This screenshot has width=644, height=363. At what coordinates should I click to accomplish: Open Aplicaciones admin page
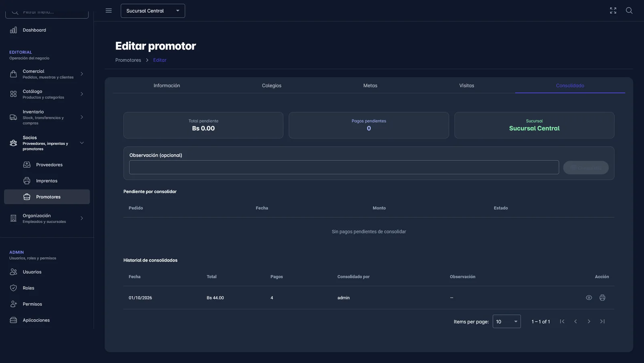(x=47, y=320)
